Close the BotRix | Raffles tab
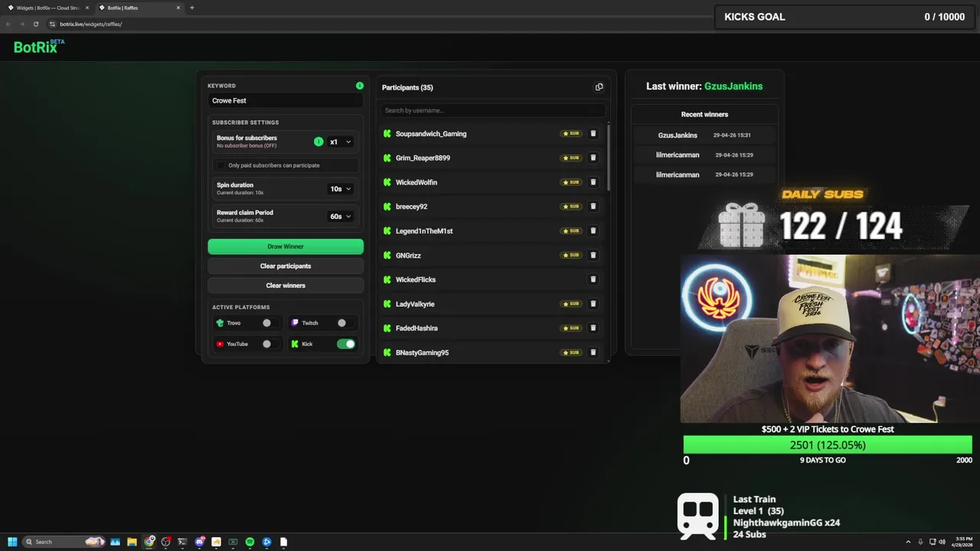This screenshot has width=980, height=551. pyautogui.click(x=178, y=8)
